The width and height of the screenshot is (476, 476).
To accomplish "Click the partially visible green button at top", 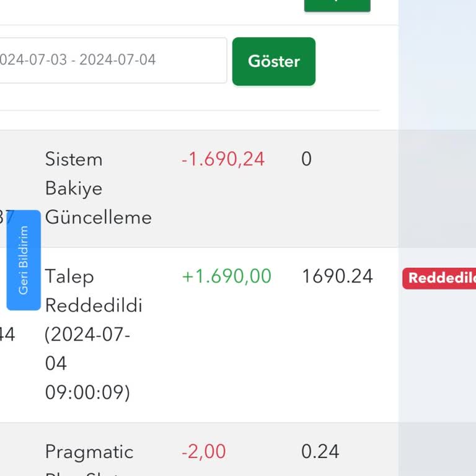I will tap(337, 6).
